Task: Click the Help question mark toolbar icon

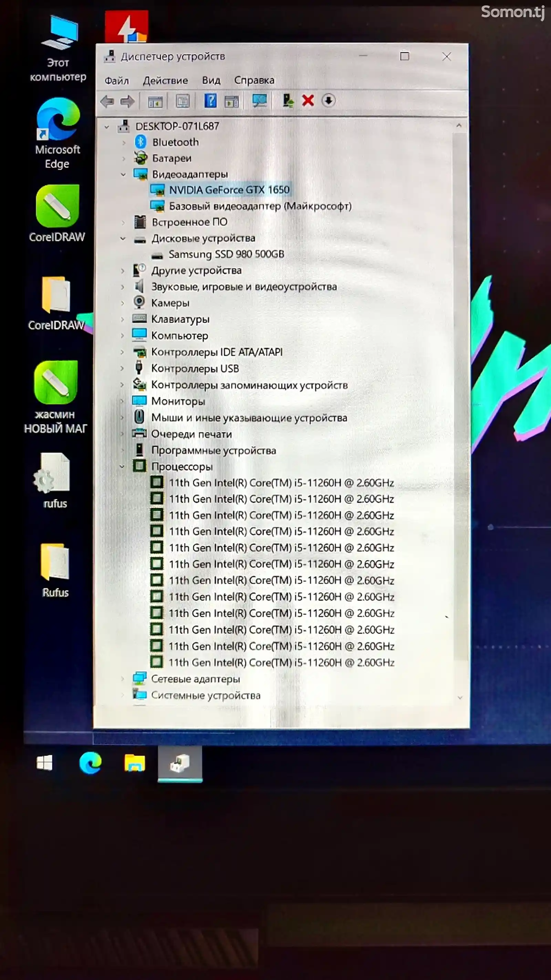Action: [x=210, y=101]
